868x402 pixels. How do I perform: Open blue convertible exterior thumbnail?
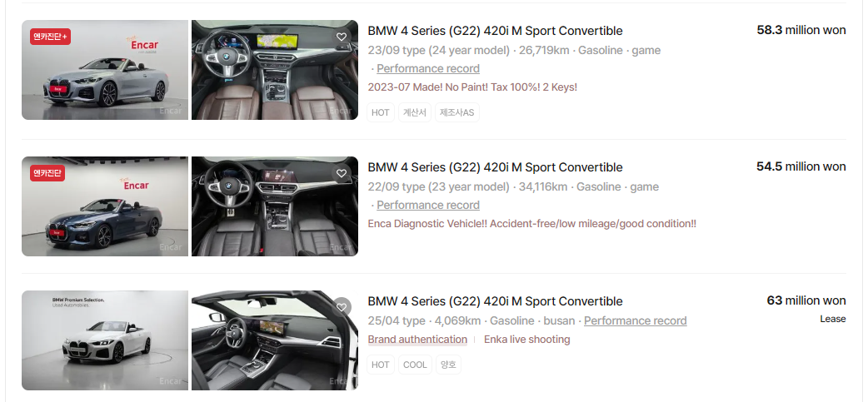coord(105,206)
